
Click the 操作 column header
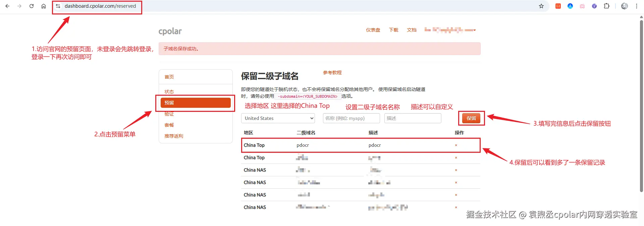click(459, 133)
